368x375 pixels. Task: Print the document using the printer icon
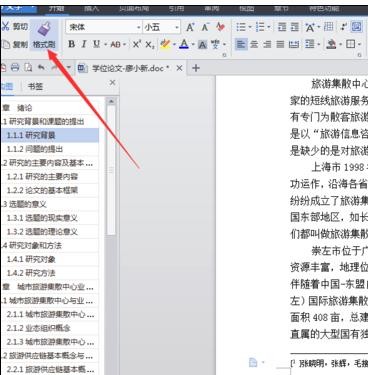pyautogui.click(x=15, y=68)
